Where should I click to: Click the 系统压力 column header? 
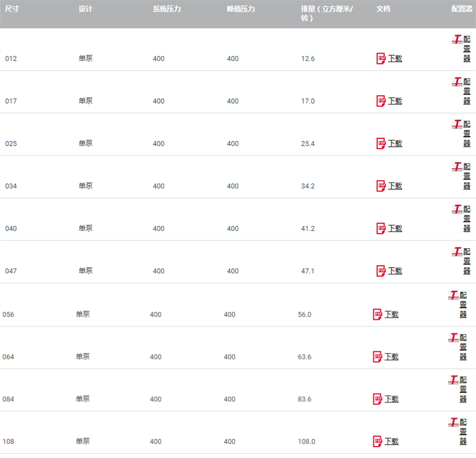click(167, 9)
